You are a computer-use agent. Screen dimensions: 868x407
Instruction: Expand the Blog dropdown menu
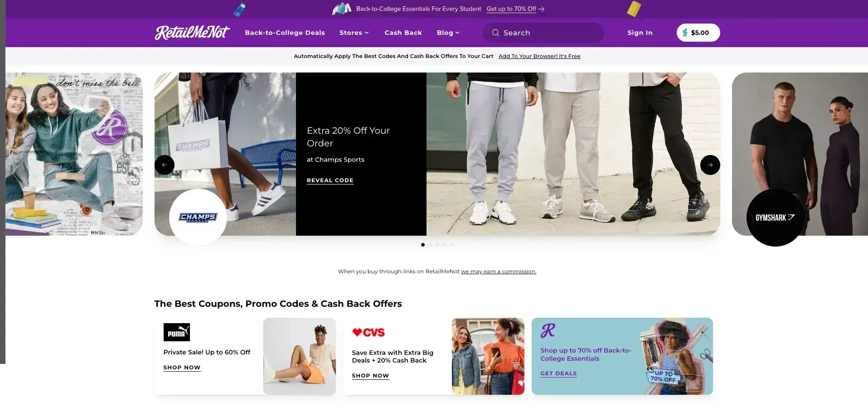coord(448,33)
